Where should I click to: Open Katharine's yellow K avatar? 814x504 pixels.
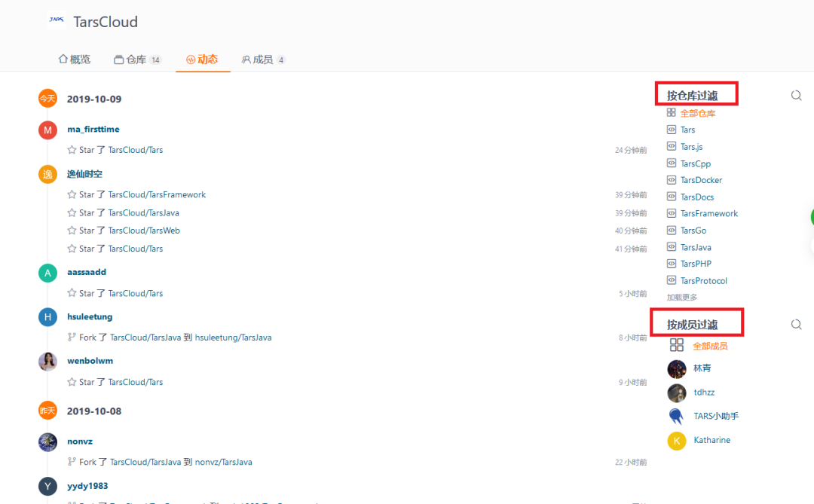[x=676, y=441]
